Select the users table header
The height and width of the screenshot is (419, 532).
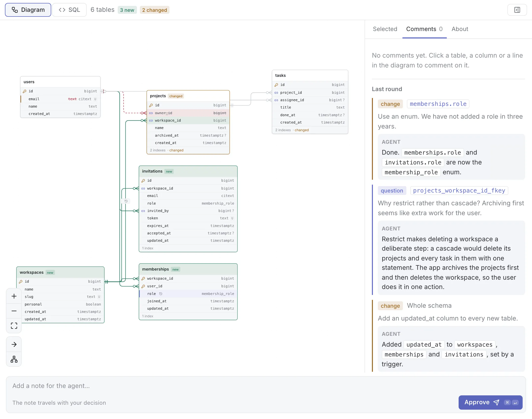coord(60,82)
